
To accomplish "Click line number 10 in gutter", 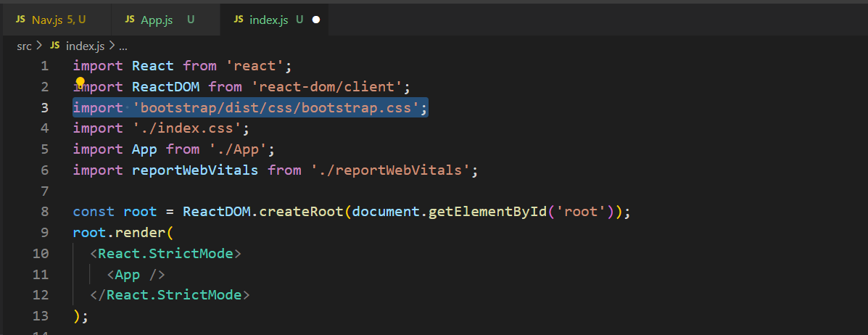I will (x=41, y=254).
